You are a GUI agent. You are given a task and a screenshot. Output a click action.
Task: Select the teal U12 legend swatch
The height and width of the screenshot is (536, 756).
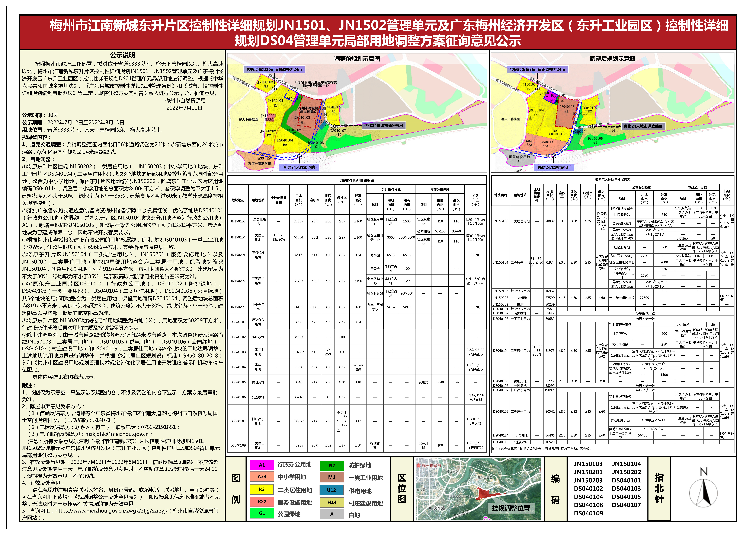click(331, 490)
